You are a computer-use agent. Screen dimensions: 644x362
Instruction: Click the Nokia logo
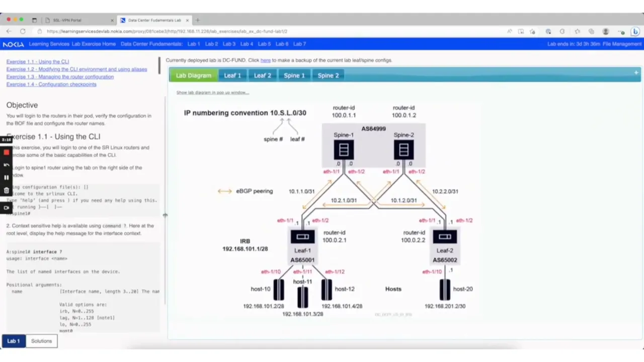click(x=13, y=44)
